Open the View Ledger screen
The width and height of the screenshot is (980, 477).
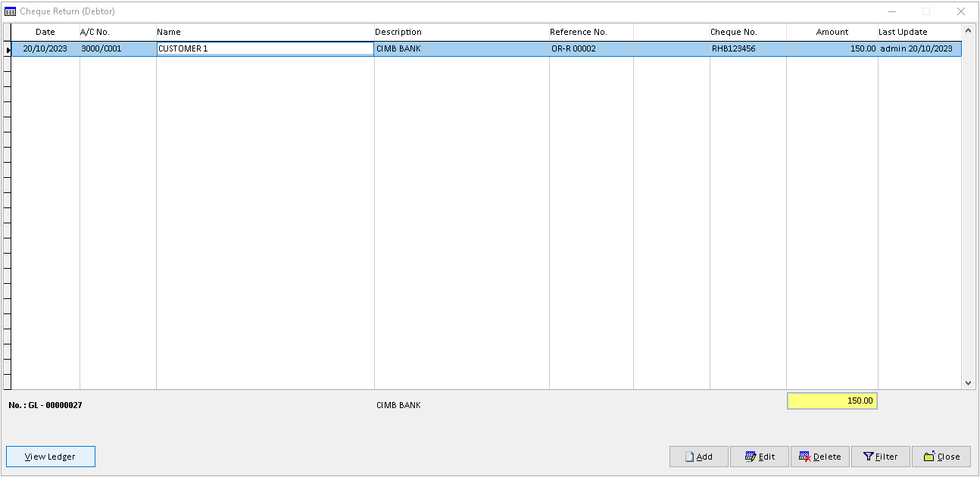[x=50, y=457]
